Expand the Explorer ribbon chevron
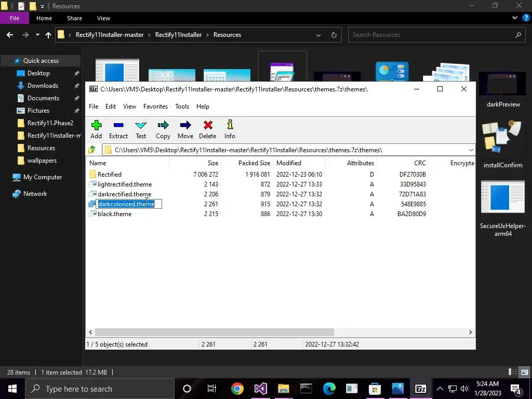 [515, 18]
